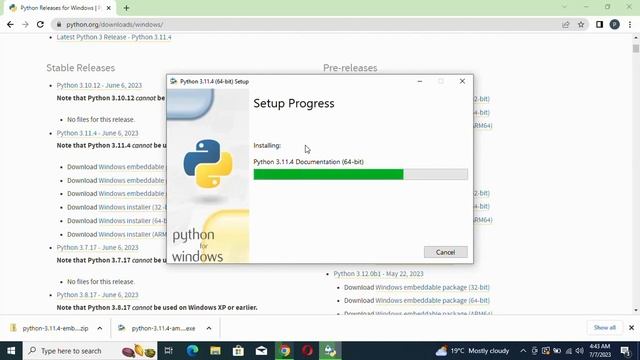Go forward in Chrome browser
This screenshot has width=640, height=360.
point(25,24)
